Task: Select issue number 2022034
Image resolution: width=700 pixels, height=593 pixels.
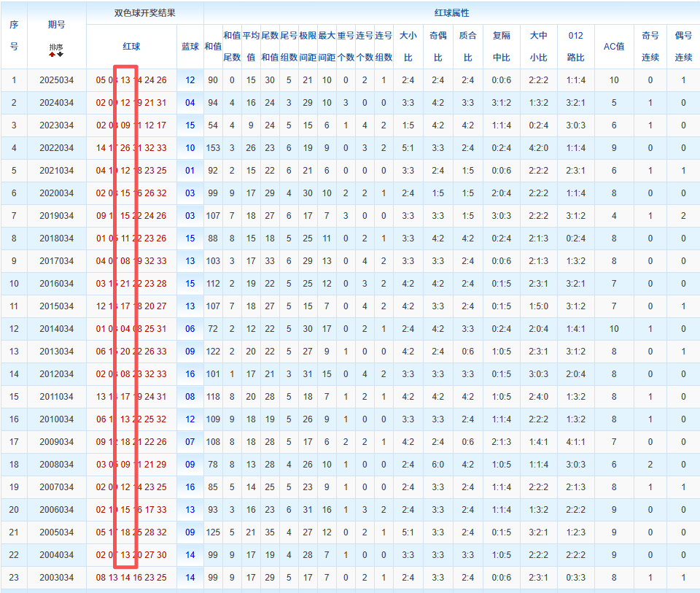Action: tap(56, 148)
